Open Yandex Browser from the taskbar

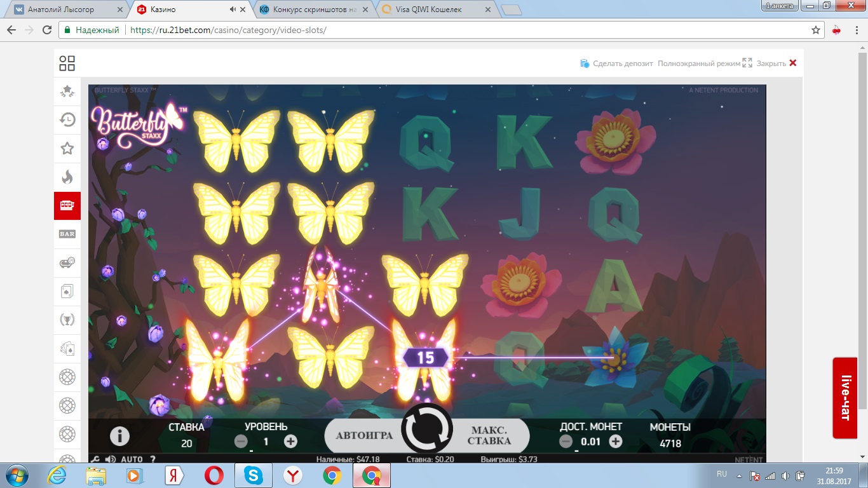coord(292,475)
